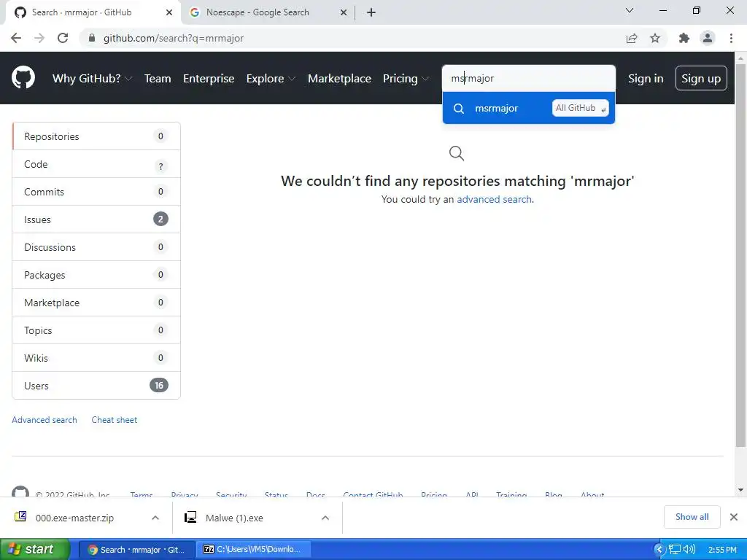The width and height of the screenshot is (747, 560).
Task: Bookmark this page with star icon
Action: (655, 38)
